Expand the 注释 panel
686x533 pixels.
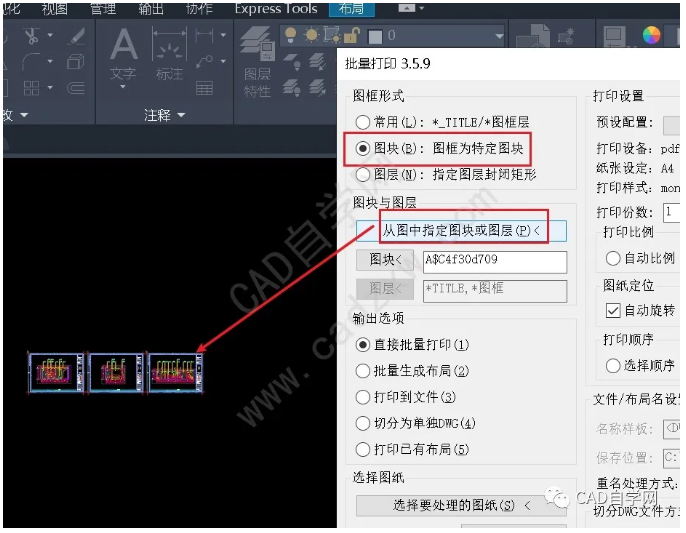(x=164, y=115)
